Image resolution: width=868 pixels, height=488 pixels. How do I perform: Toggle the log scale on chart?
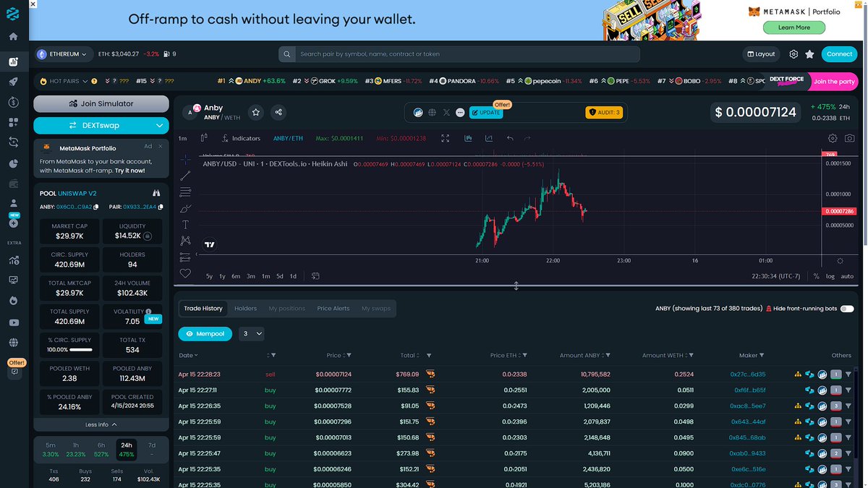pos(830,276)
